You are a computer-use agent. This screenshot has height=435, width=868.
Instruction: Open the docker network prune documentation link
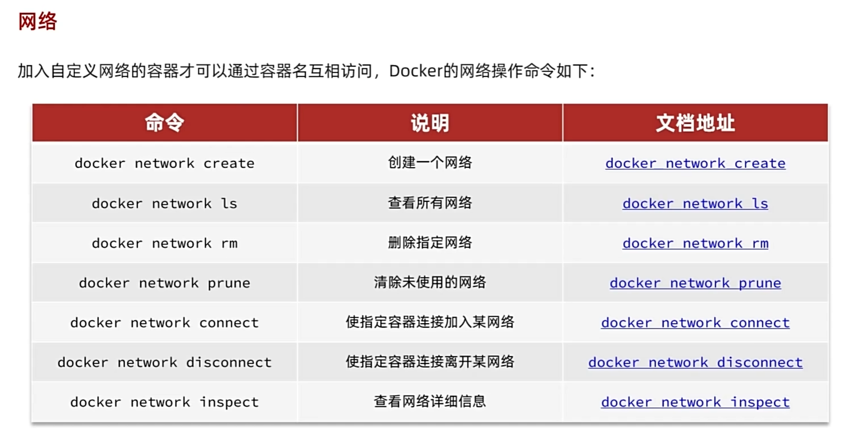coord(695,283)
